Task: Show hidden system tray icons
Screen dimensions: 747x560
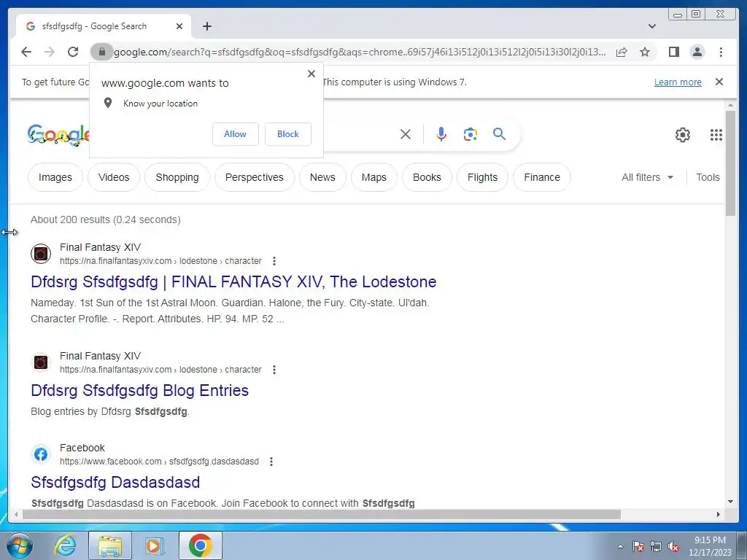Action: coord(620,546)
